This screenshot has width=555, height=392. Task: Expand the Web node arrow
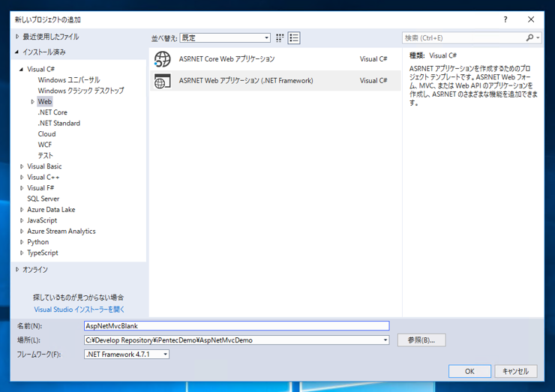(x=32, y=101)
